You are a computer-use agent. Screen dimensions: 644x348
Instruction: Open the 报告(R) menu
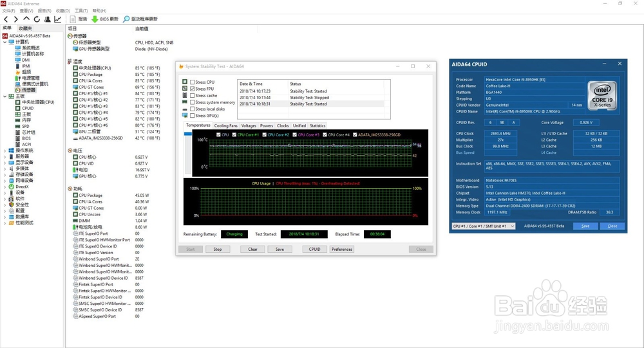pyautogui.click(x=44, y=11)
